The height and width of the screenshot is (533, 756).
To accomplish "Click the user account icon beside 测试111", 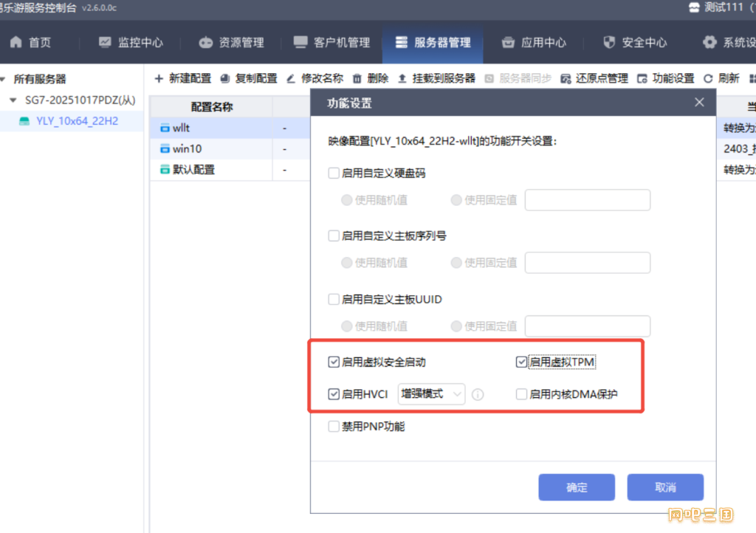I will click(x=694, y=7).
